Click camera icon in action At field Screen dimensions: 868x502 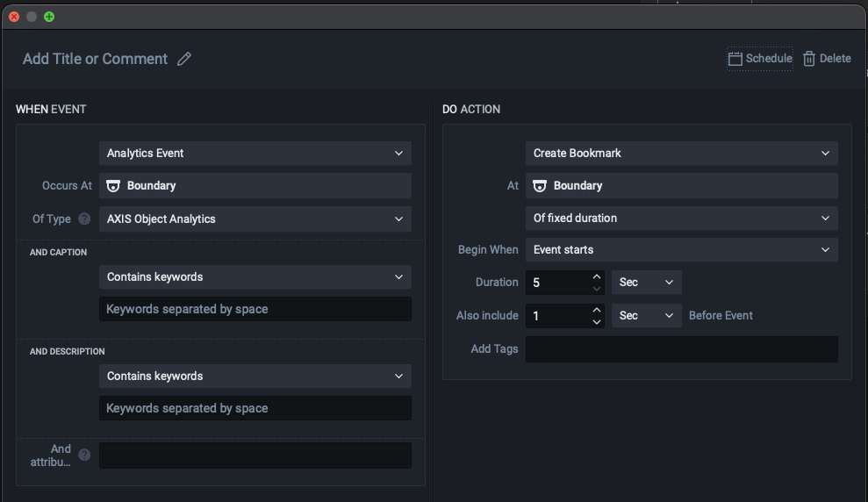(539, 186)
